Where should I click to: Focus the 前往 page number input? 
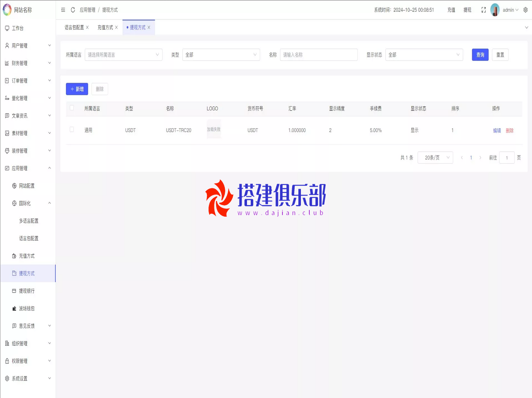coord(507,157)
